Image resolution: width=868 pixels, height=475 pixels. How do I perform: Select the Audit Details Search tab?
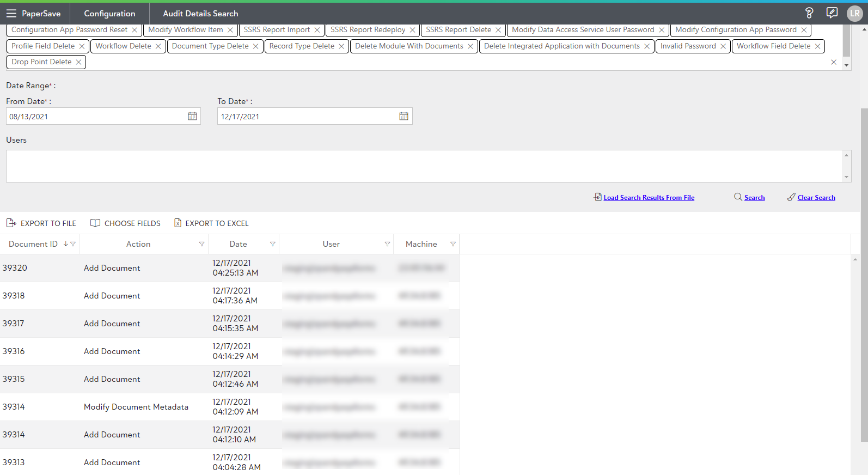pyautogui.click(x=200, y=14)
